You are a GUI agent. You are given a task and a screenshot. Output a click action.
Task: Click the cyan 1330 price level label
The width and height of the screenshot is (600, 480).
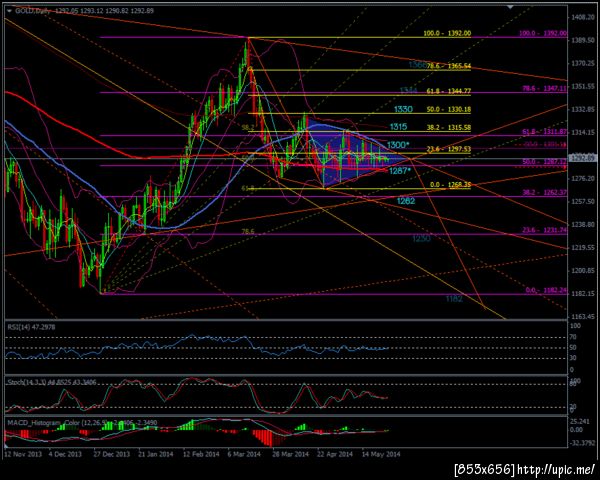[x=403, y=109]
